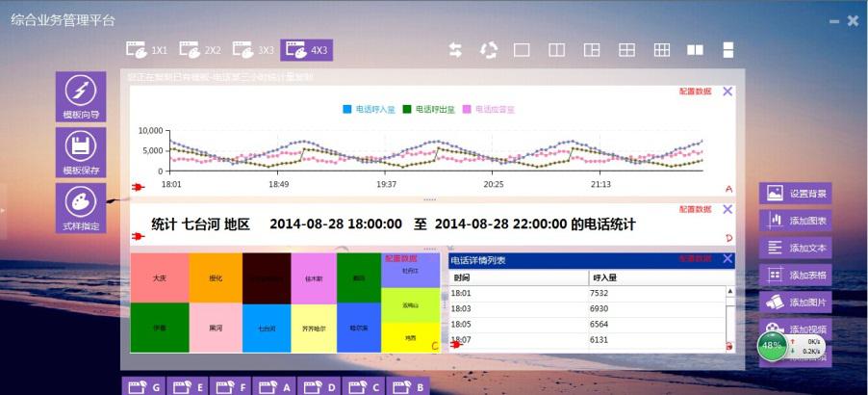Select template tab G

point(142,387)
